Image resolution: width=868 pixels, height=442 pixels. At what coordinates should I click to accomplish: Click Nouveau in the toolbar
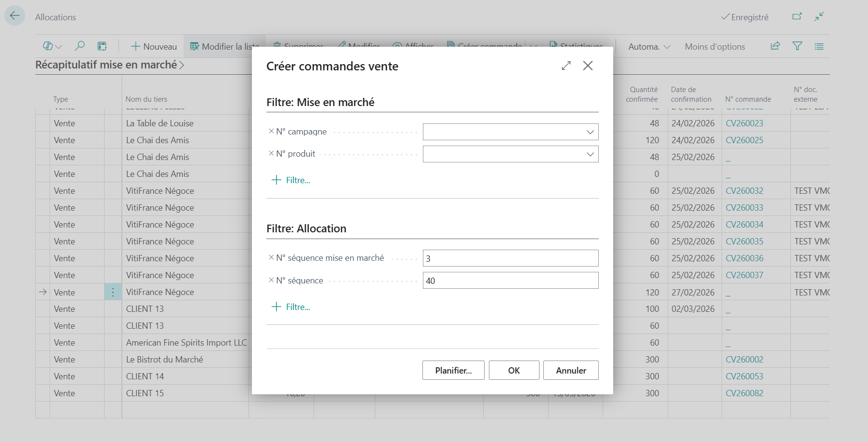154,47
